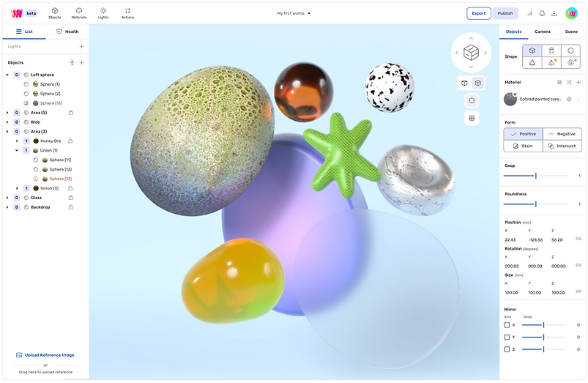Select the premium cone shape with star
588x383 pixels.
(x=551, y=63)
